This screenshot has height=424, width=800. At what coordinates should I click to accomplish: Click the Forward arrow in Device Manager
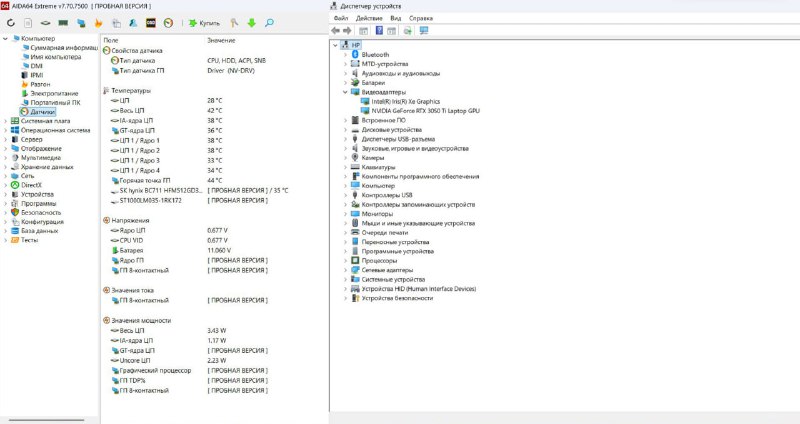347,31
